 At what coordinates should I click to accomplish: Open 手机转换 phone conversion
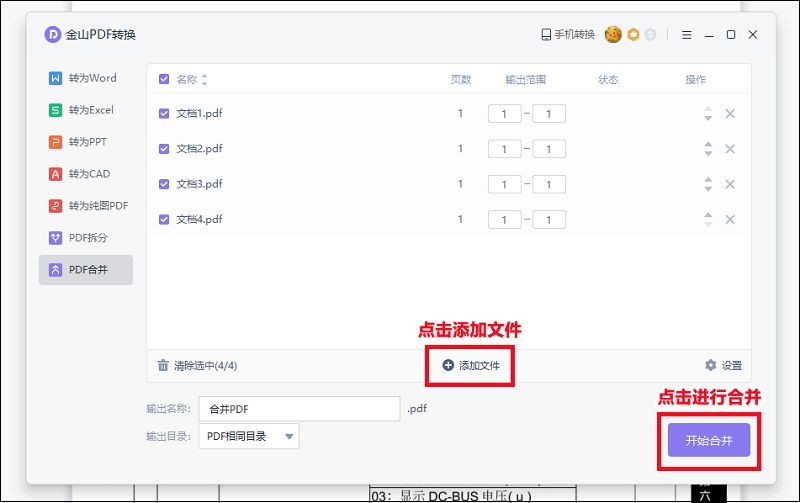pyautogui.click(x=568, y=34)
